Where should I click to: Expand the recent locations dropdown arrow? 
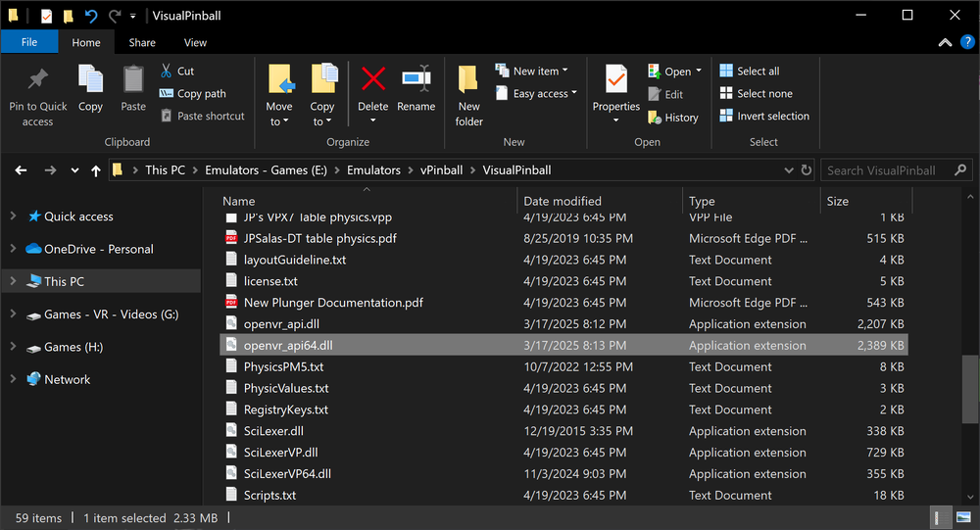coord(74,170)
